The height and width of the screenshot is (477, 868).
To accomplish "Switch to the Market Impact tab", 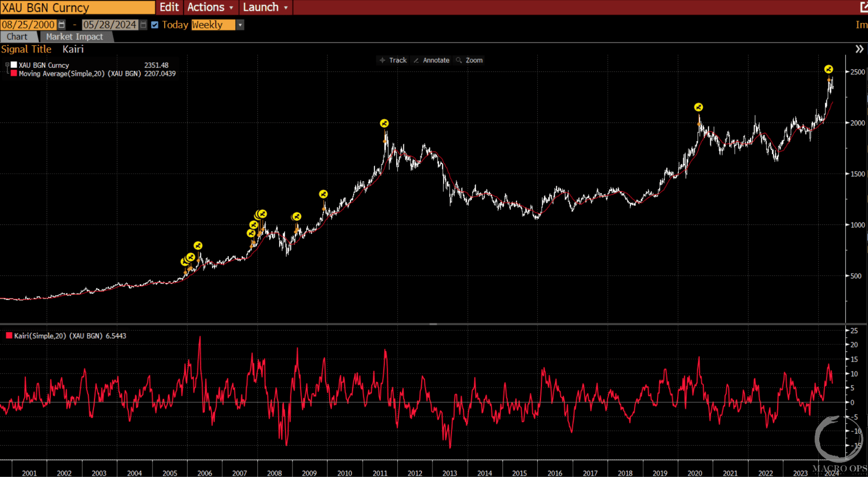I will 75,37.
